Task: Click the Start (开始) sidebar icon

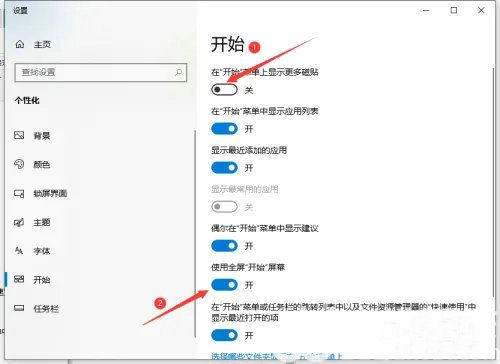Action: tap(19, 279)
